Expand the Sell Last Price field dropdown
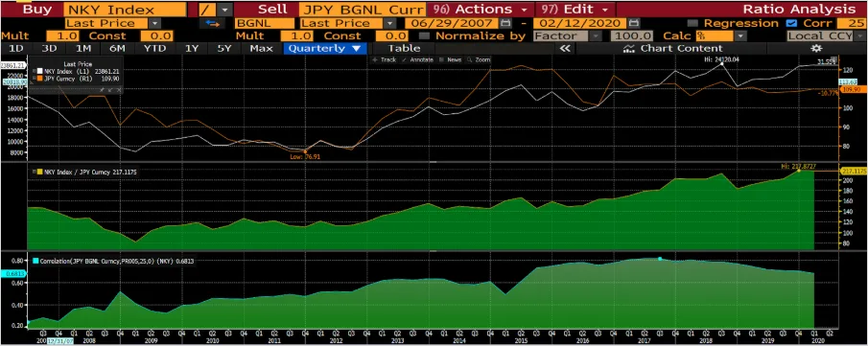 pyautogui.click(x=390, y=23)
